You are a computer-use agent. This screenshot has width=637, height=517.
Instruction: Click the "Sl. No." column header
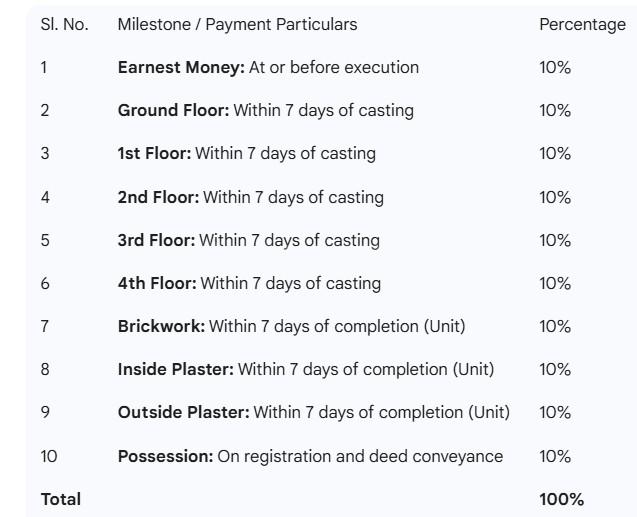[64, 24]
